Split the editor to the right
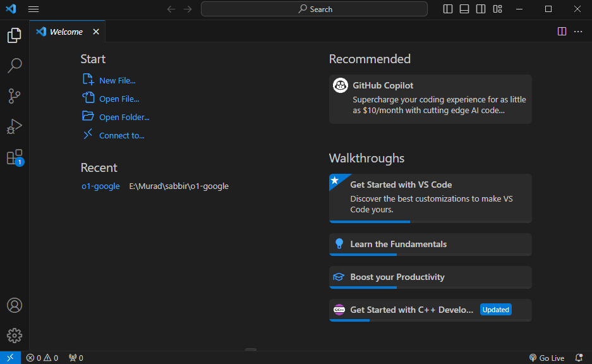 (x=562, y=32)
